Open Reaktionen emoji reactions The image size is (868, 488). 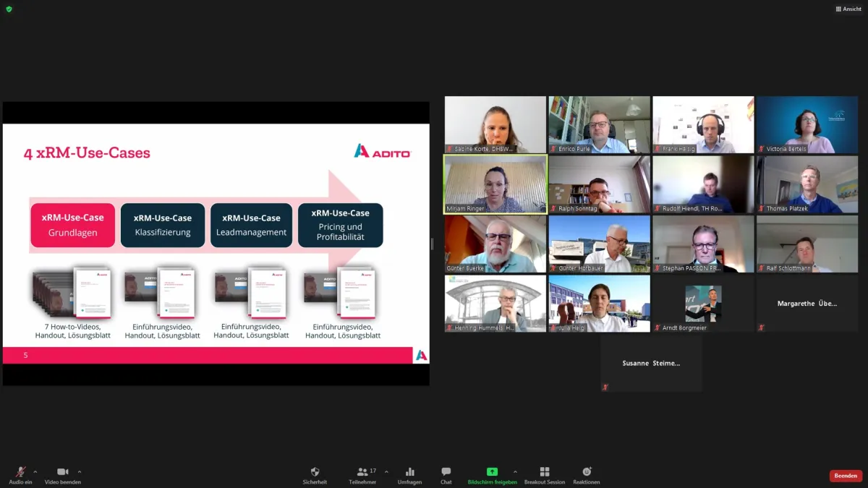[x=587, y=473]
